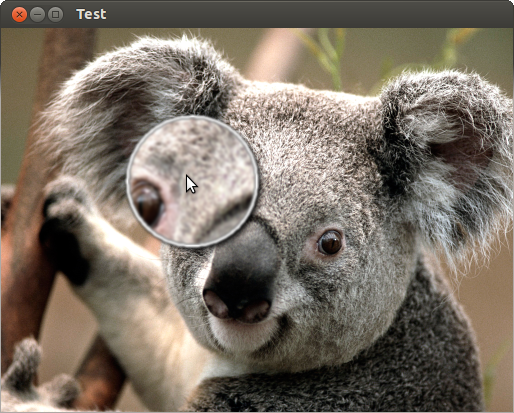This screenshot has height=413, width=514.
Task: Click the center of the magnifier lens
Action: tap(192, 182)
